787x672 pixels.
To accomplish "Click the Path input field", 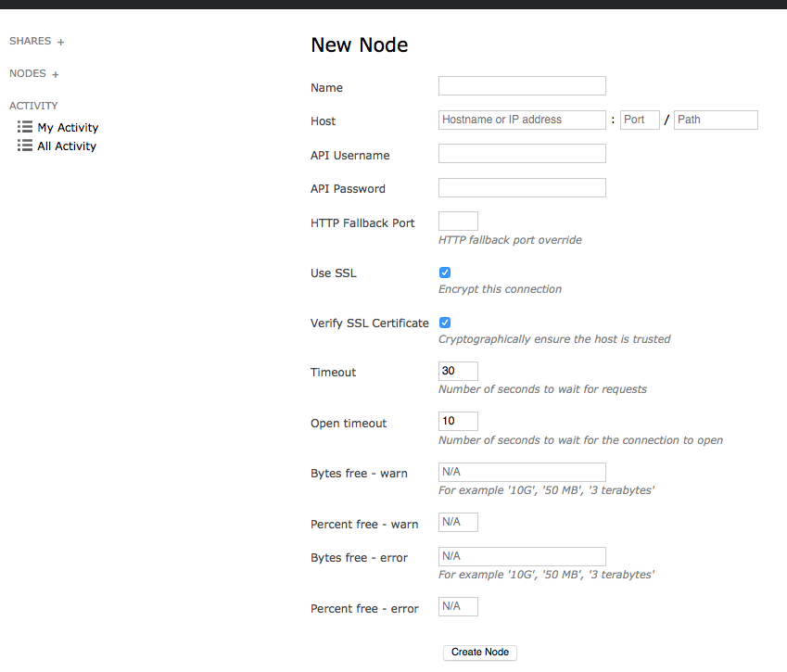I will click(x=716, y=120).
